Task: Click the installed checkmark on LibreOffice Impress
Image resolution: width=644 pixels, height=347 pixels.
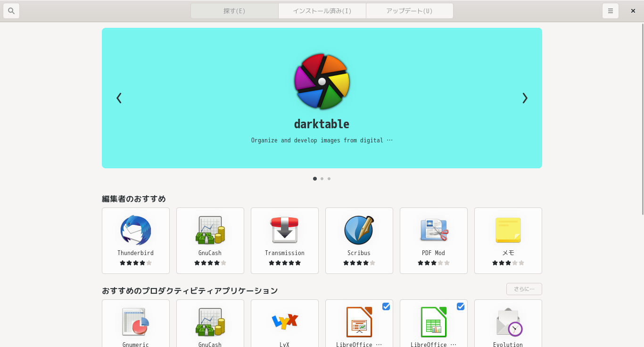Action: tap(386, 306)
